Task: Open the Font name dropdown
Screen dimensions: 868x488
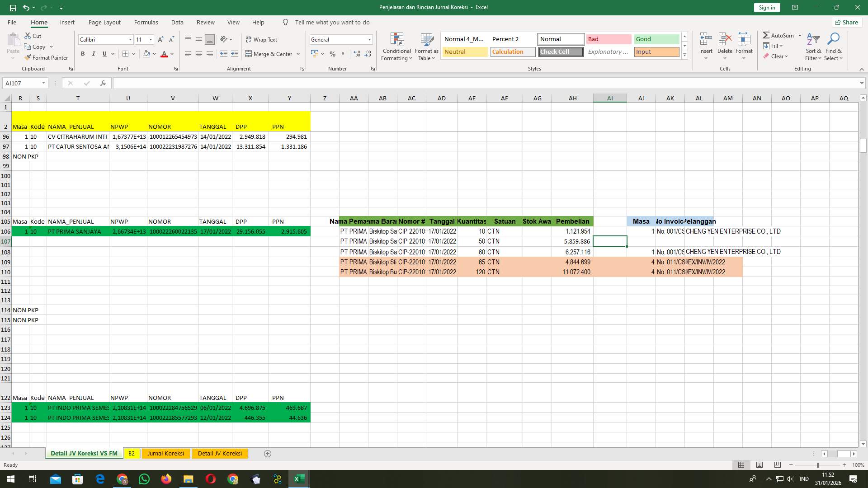Action: point(130,39)
